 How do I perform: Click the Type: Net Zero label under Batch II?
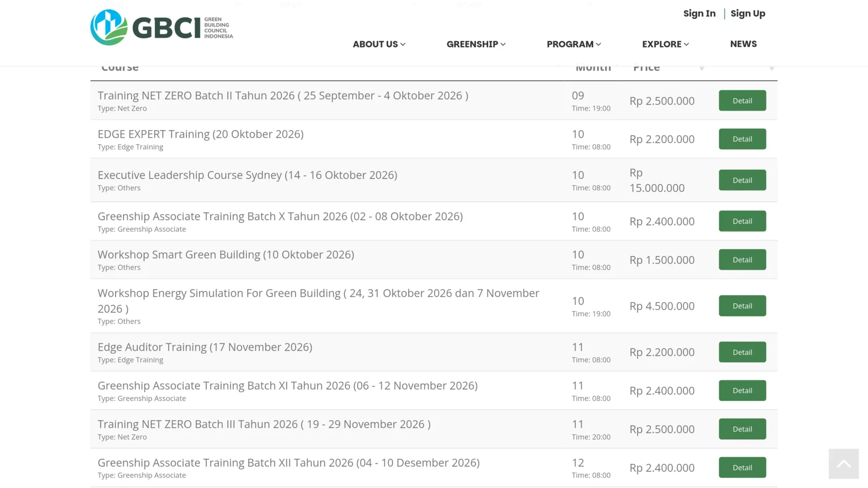click(x=122, y=108)
